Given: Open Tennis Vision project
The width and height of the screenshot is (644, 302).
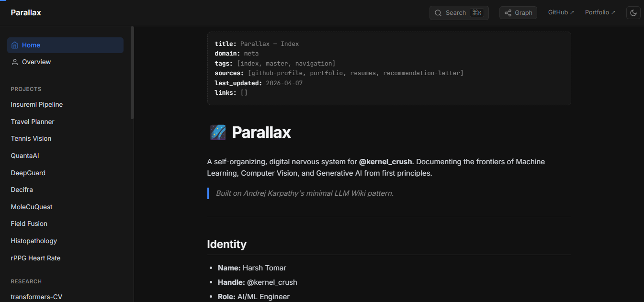Looking at the screenshot, I should click(31, 138).
